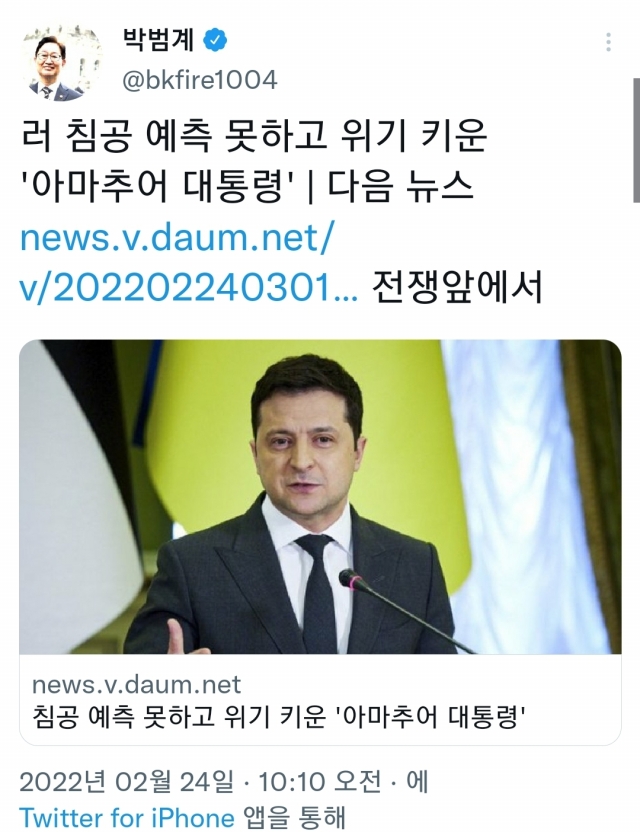Screen dimensions: 640x832
Task: Open the article preview photo thumbnail
Action: (x=320, y=497)
